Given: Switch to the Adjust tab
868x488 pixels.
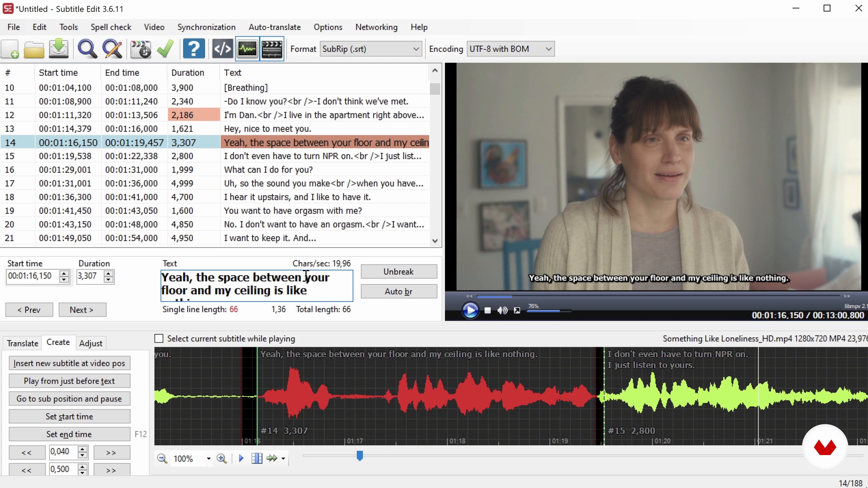Looking at the screenshot, I should pos(91,343).
